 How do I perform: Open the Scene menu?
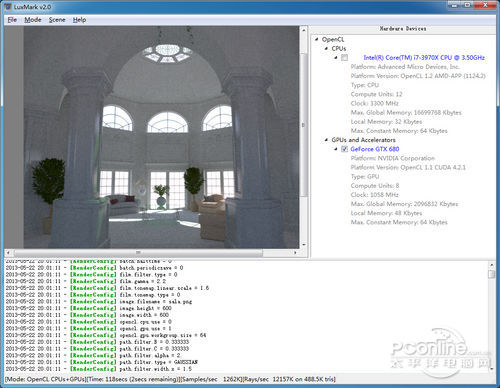[57, 20]
